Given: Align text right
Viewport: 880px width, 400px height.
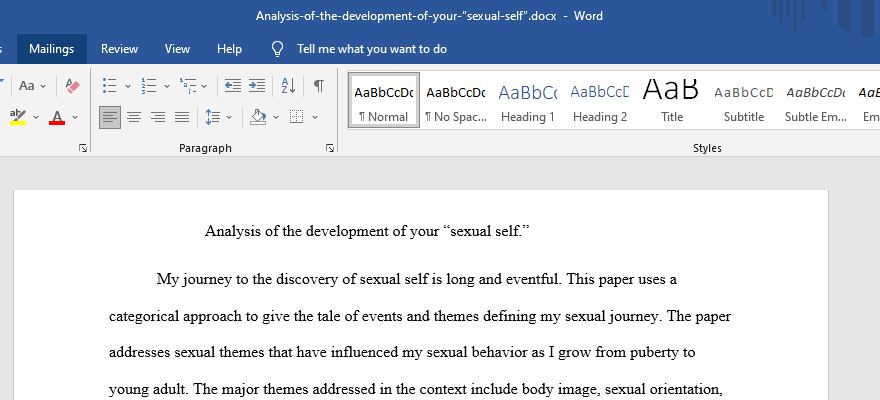Looking at the screenshot, I should click(x=158, y=117).
